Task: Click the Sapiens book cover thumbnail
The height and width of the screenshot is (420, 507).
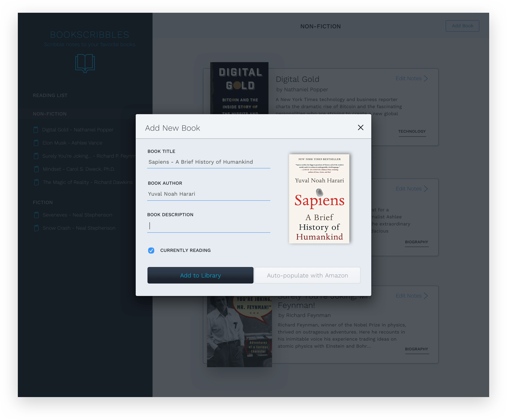Action: tap(319, 199)
